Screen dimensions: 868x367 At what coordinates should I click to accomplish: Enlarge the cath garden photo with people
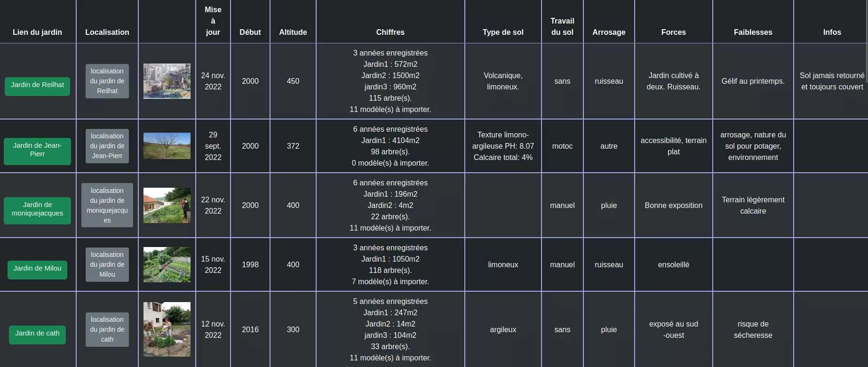[x=167, y=329]
